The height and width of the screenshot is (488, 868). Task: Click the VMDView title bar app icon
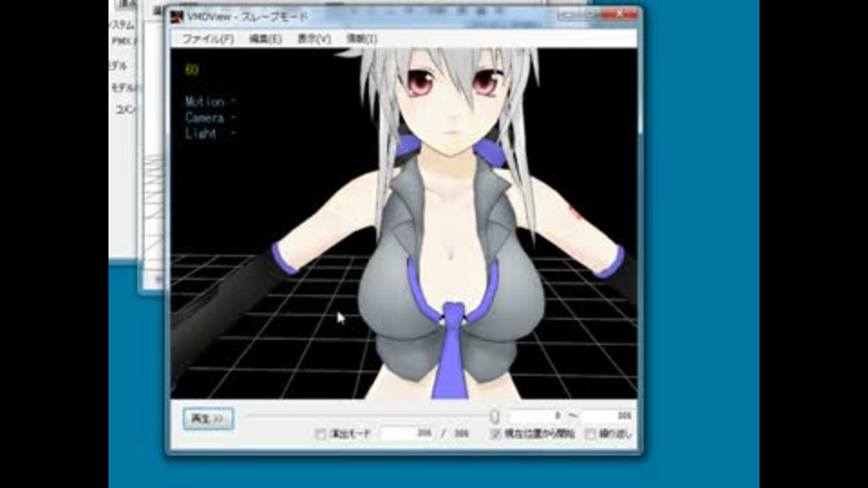176,16
